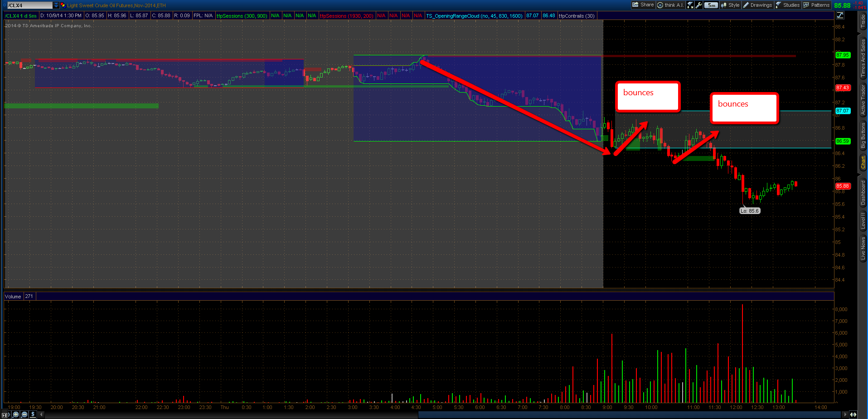This screenshot has height=419, width=868.
Task: Change the 5m timeframe button
Action: click(711, 5)
